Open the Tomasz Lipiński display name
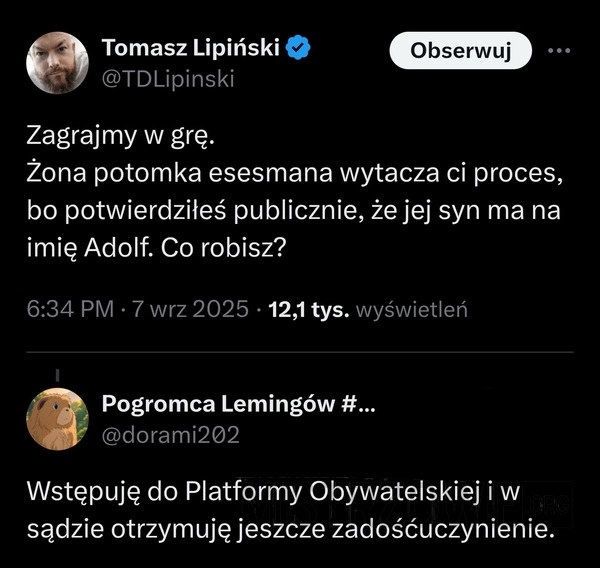 pyautogui.click(x=191, y=48)
